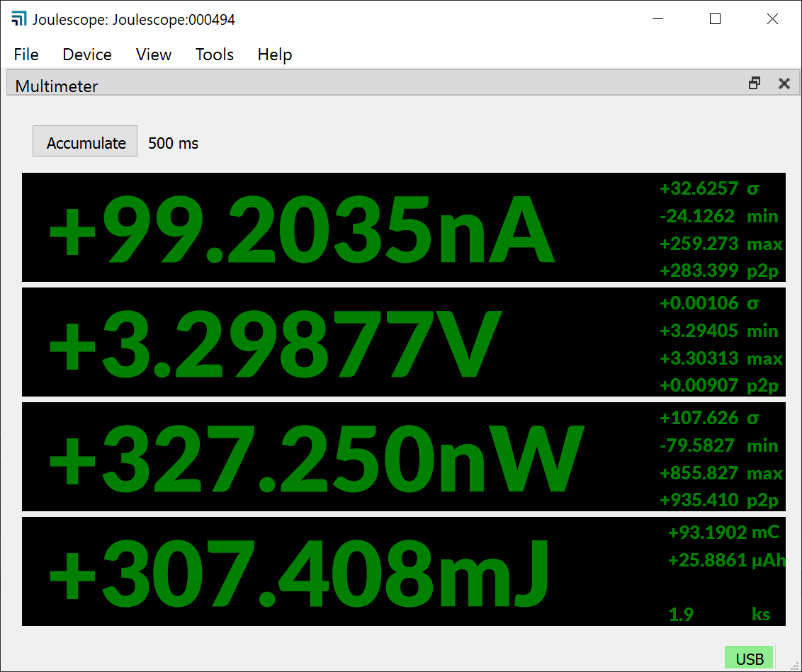Select the +327.250nW power reading

point(316,457)
